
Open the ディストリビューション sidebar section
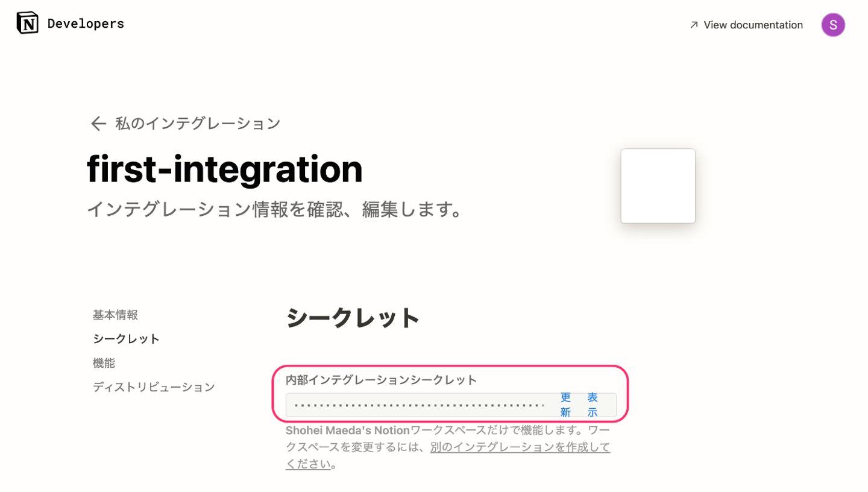point(154,387)
